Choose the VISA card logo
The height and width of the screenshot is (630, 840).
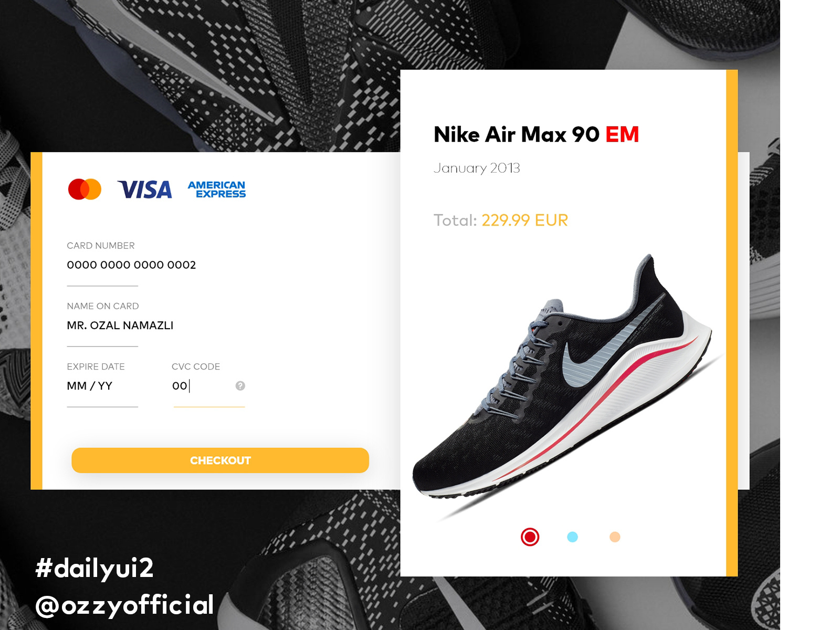pyautogui.click(x=145, y=190)
